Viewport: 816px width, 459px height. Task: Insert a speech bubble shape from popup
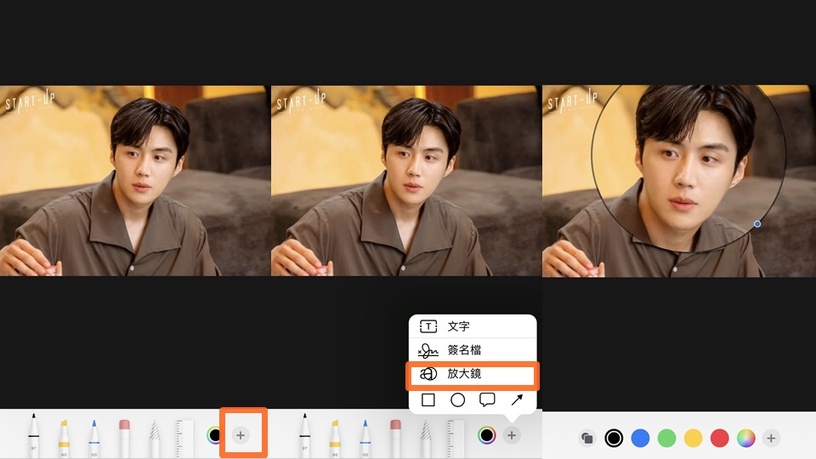487,400
